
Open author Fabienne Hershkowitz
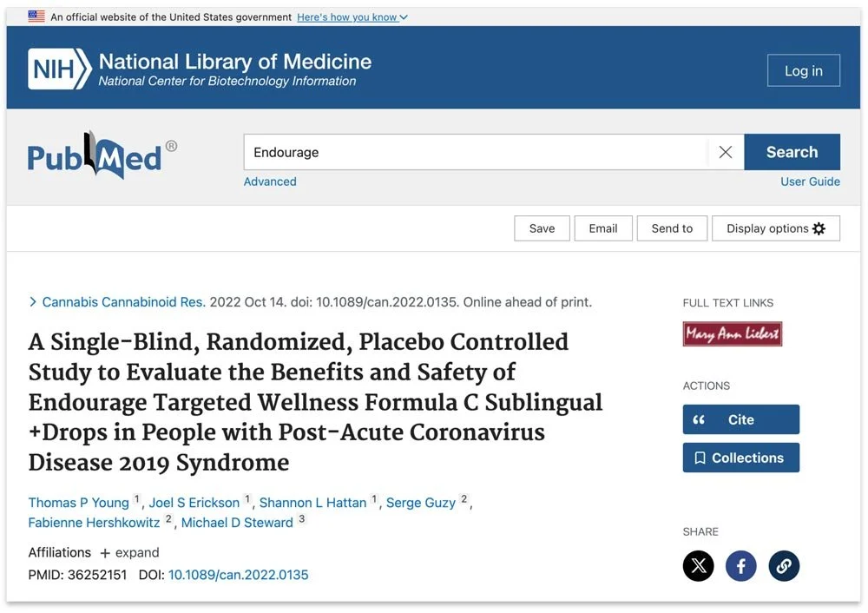tap(94, 522)
